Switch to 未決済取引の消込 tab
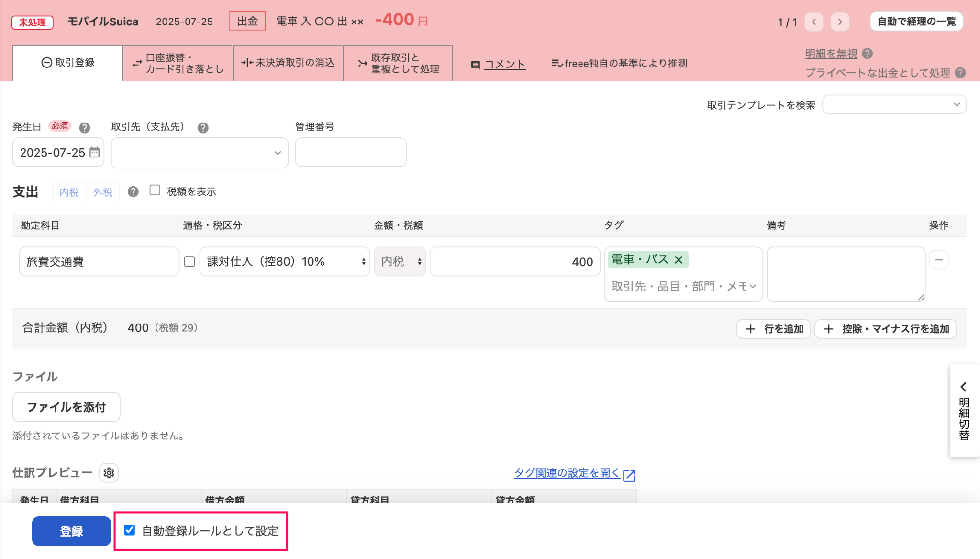This screenshot has width=980, height=559. click(288, 63)
